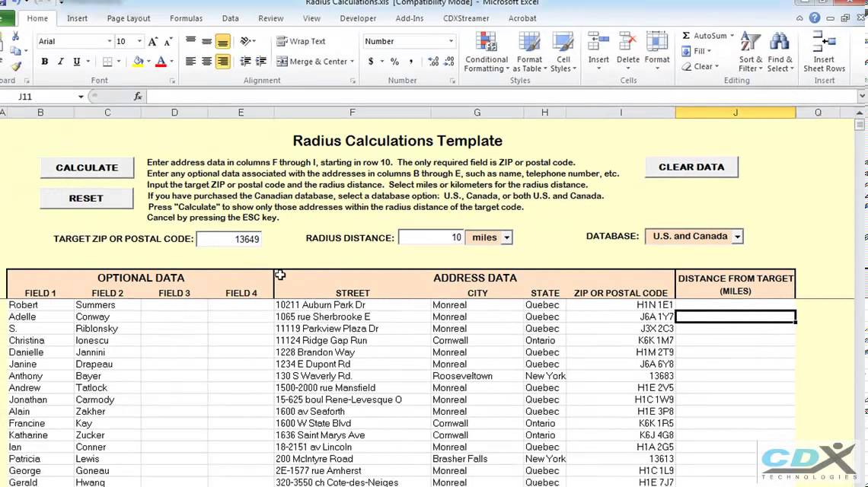This screenshot has width=868, height=487.
Task: Click the Target ZIP field 13649
Action: 228,239
